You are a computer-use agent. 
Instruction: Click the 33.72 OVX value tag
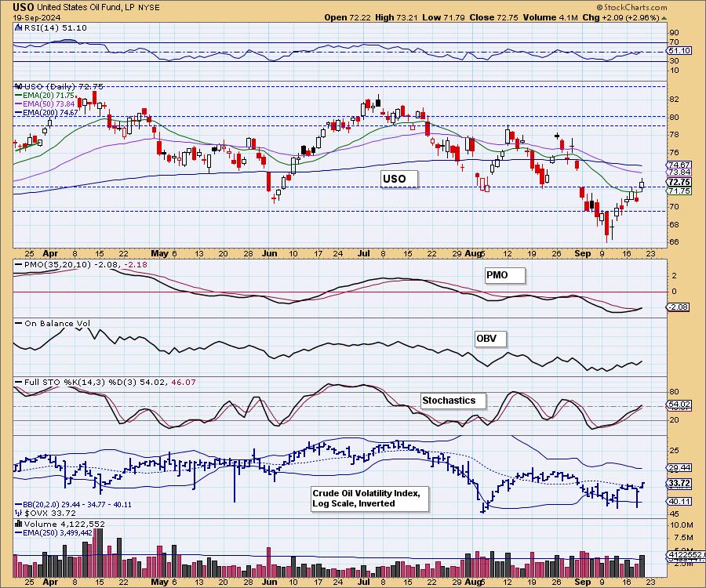tap(679, 484)
